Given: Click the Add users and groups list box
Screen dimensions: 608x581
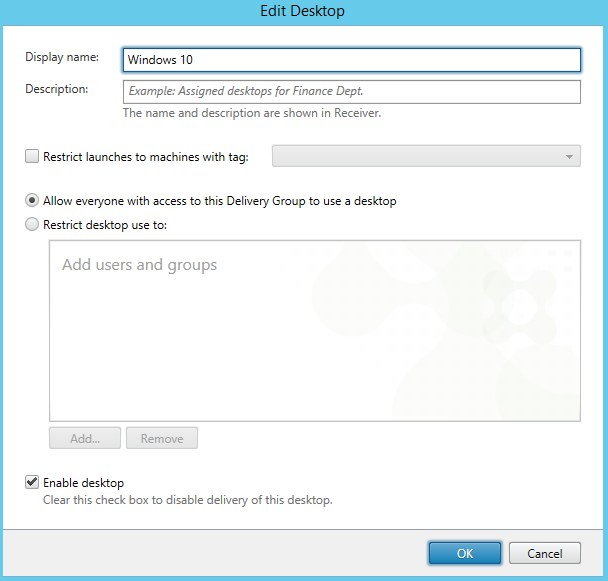Looking at the screenshot, I should [x=315, y=331].
